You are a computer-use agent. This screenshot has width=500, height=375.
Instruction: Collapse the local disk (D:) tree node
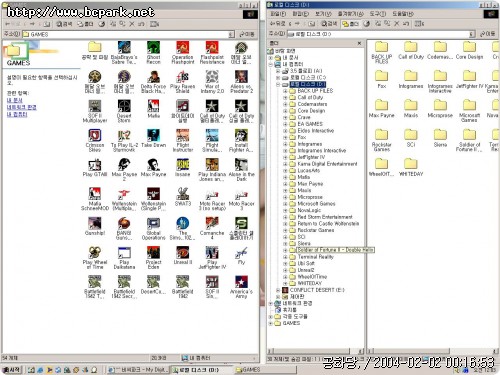tap(278, 84)
